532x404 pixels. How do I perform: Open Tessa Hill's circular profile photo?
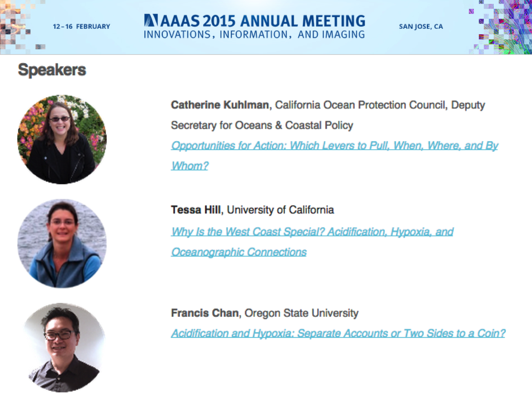[x=62, y=243]
